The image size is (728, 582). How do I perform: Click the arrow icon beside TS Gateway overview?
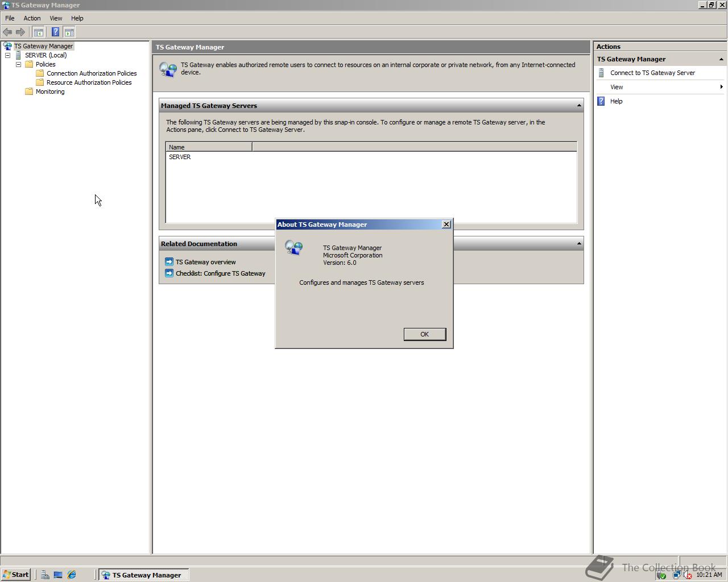click(169, 262)
